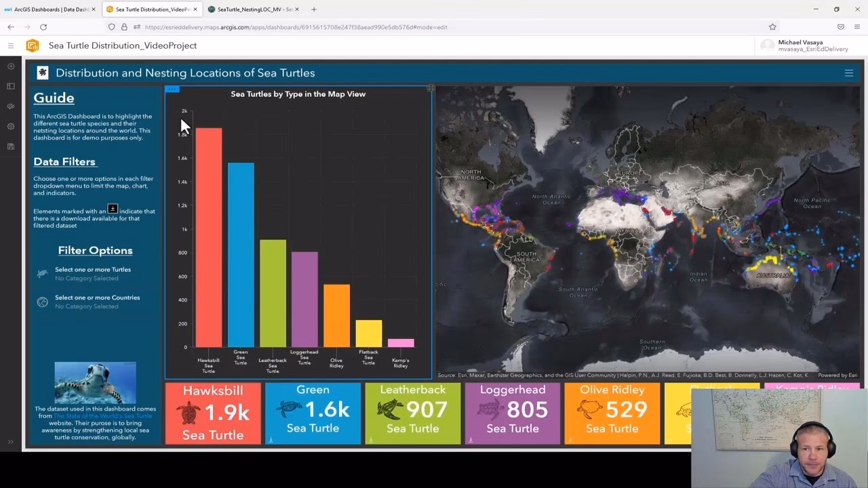Screen dimensions: 868x488
Task: Save the dashboard using the floppy disk icon
Action: tap(10, 146)
